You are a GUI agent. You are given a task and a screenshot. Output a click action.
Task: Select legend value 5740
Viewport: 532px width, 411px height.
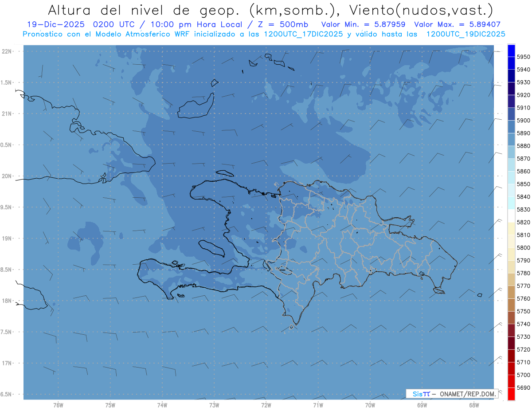[524, 324]
